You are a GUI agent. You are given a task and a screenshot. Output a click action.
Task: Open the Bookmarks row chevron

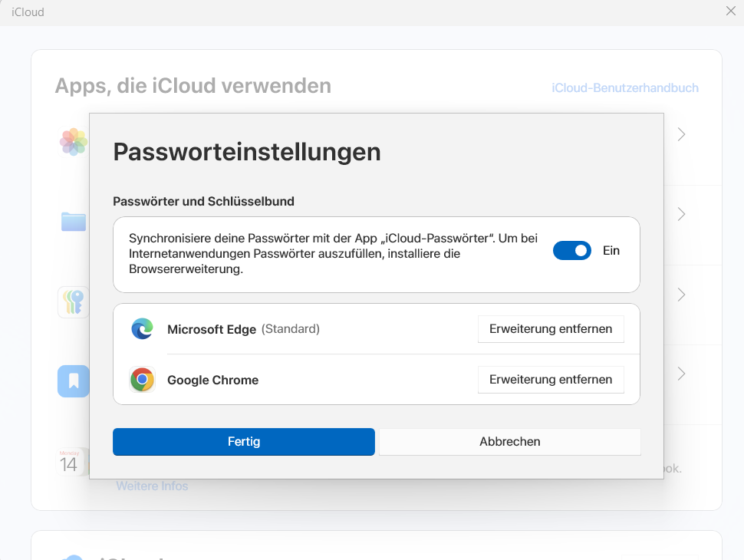[681, 374]
